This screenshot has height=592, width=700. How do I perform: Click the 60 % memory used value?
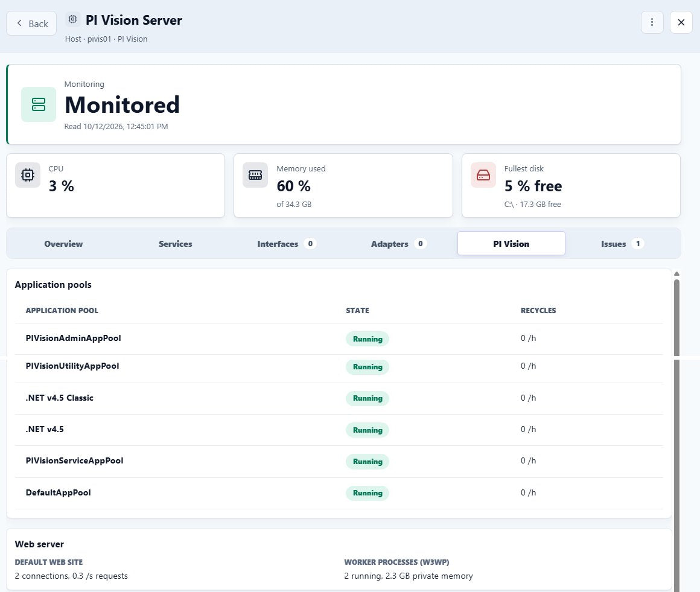[293, 186]
